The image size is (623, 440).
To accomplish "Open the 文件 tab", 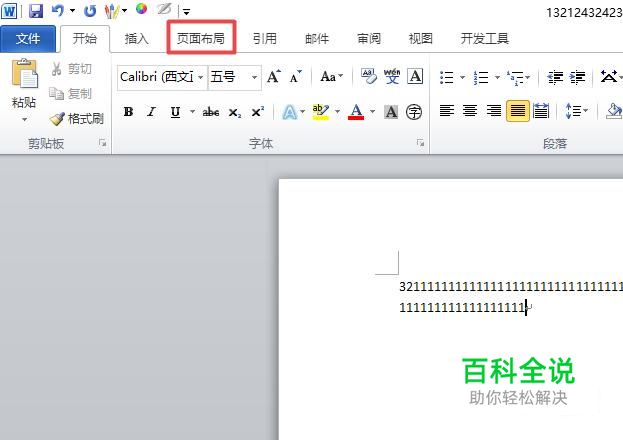I will tap(28, 39).
